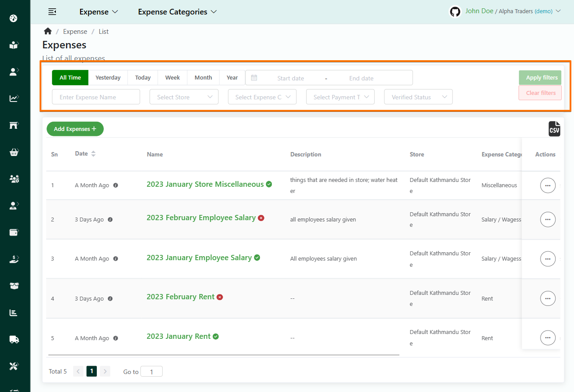Click the store archway sidebar icon

coord(14,125)
